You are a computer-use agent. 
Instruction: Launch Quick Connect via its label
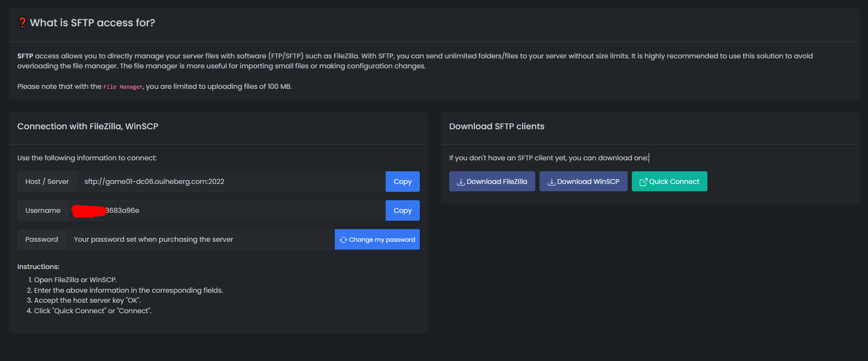click(674, 181)
